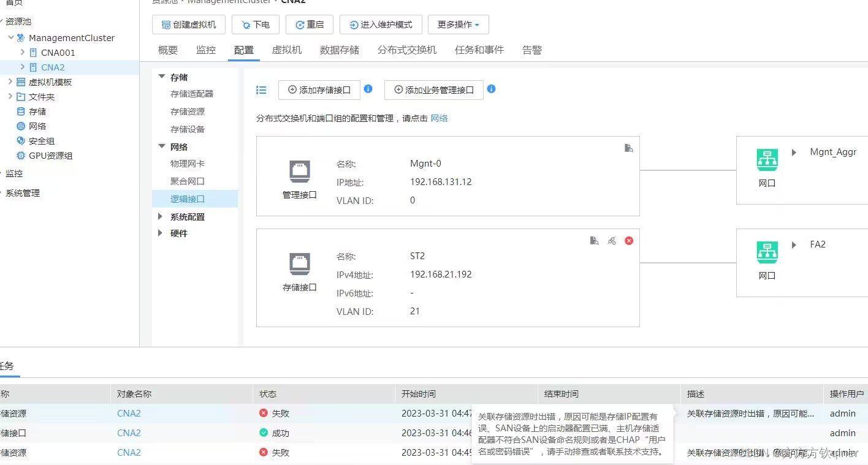Viewport: 868px width, 465px height.
Task: Expand the 文件夹 tree node
Action: 10,97
